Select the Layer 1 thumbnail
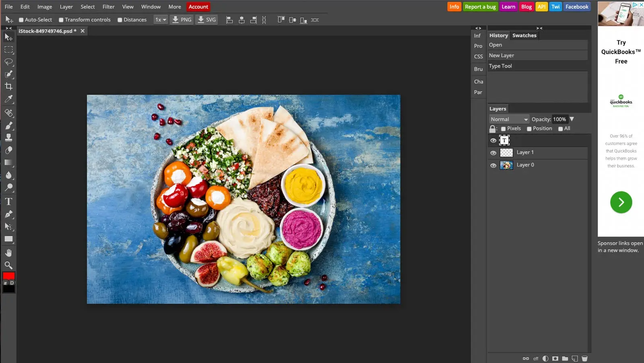The height and width of the screenshot is (363, 644). (506, 152)
